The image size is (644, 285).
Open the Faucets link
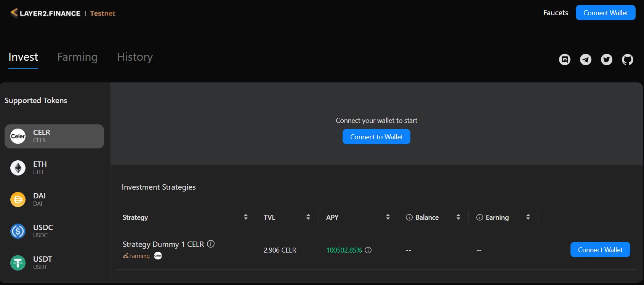555,13
